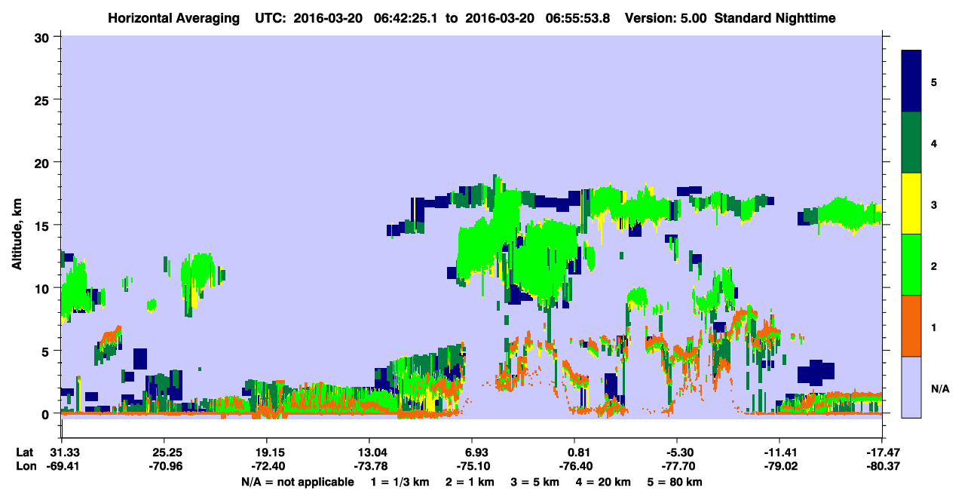Click the altitude tick label 30
This screenshot has width=980, height=503.
[x=43, y=37]
